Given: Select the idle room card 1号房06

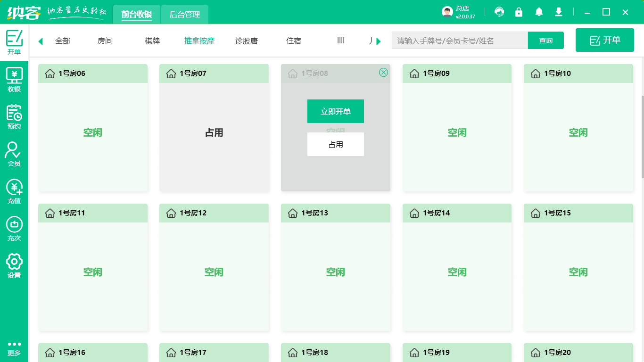Looking at the screenshot, I should [93, 128].
